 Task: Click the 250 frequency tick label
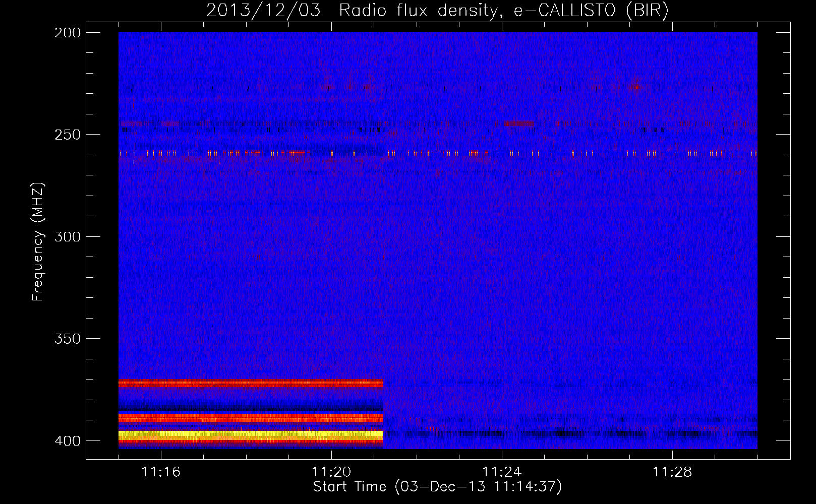(x=68, y=135)
